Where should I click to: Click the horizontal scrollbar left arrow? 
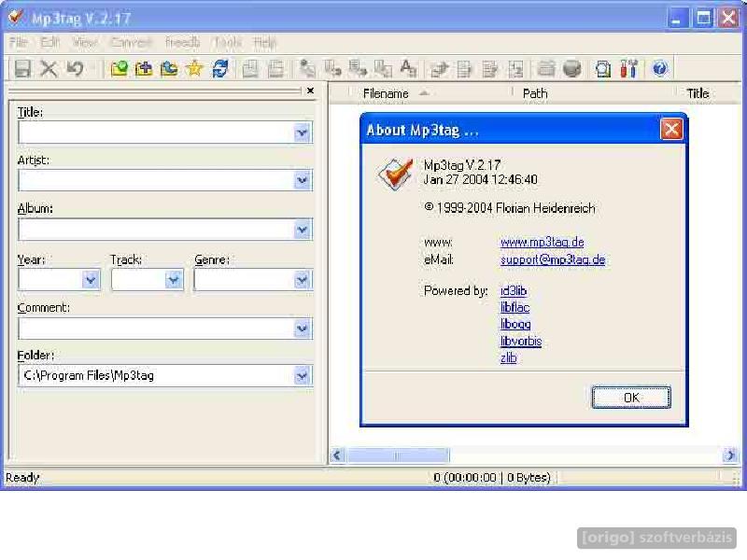[x=337, y=455]
